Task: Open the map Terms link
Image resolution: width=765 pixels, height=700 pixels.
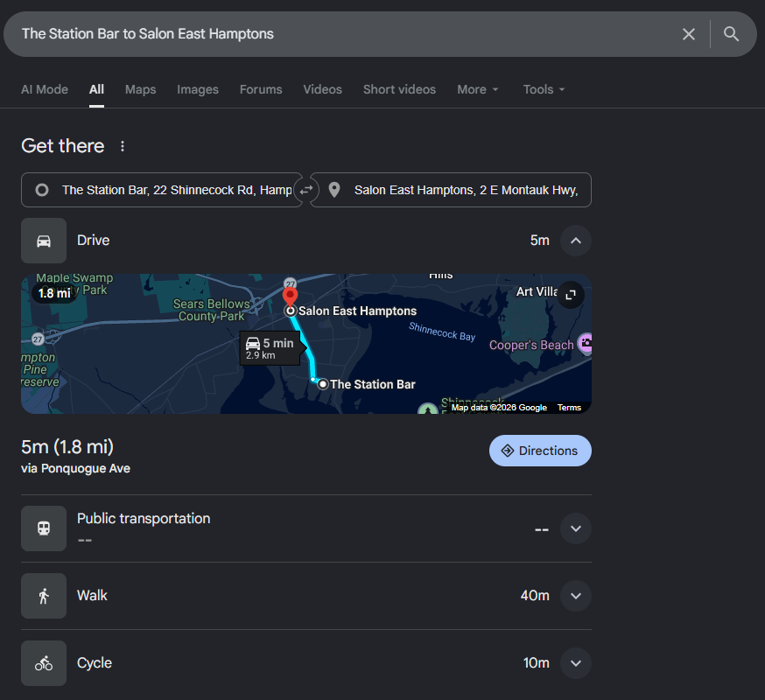Action: tap(569, 408)
